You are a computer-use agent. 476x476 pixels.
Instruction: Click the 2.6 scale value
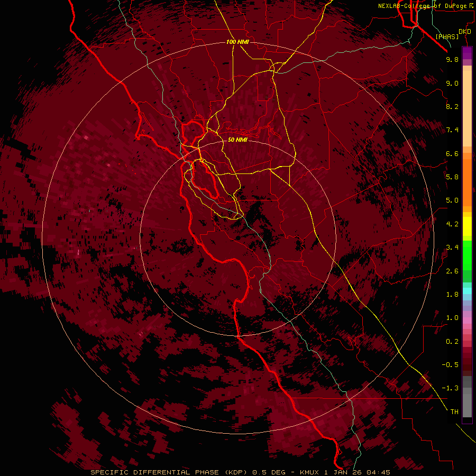click(x=452, y=271)
